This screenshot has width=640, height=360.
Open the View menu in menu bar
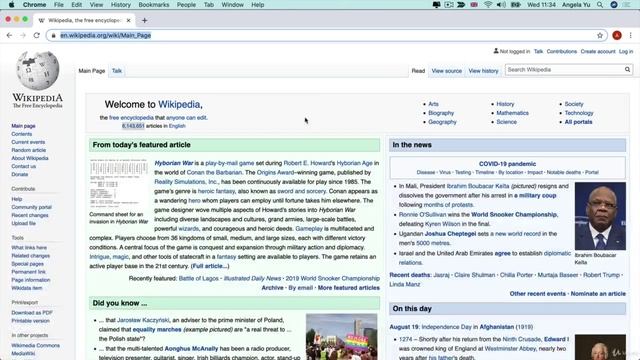pos(96,4)
